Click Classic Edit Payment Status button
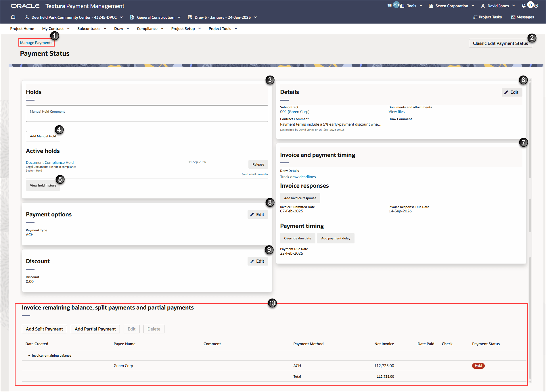 click(x=500, y=43)
